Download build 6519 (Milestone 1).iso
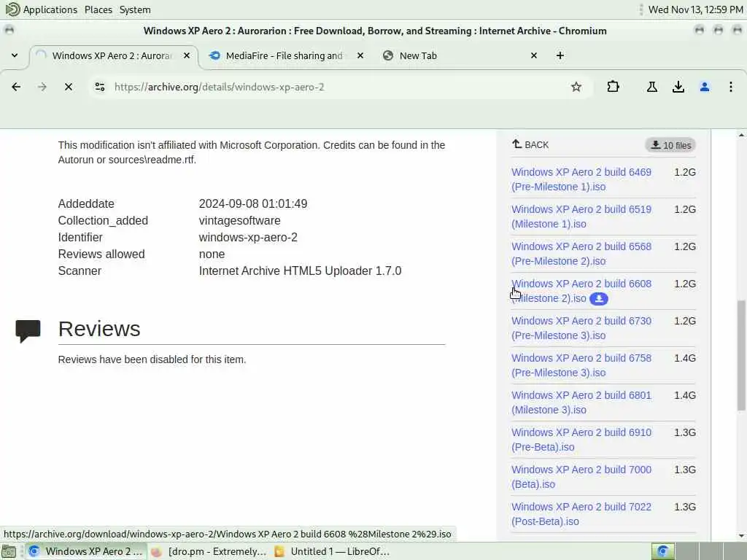This screenshot has height=560, width=747. coord(581,217)
